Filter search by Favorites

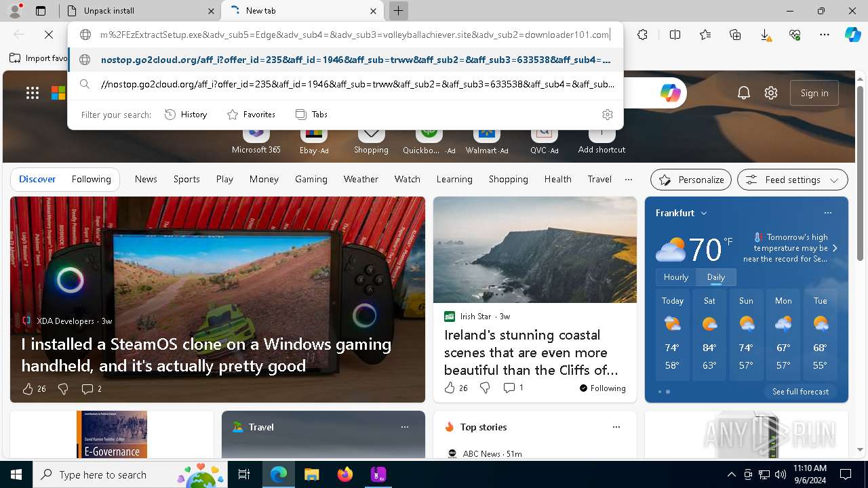tap(251, 115)
